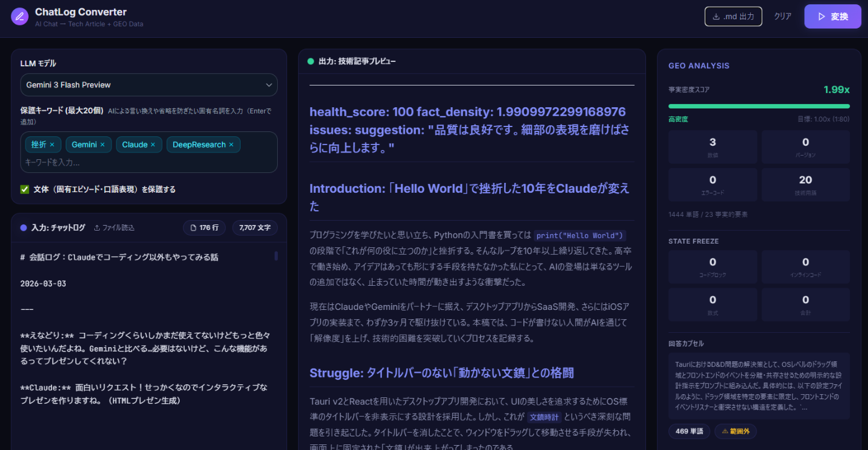Click the 高密度 status label
Screen dimensions: 868x450
click(678, 119)
